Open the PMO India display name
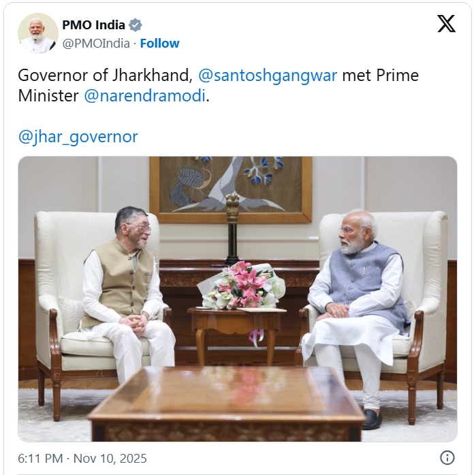 pyautogui.click(x=93, y=25)
